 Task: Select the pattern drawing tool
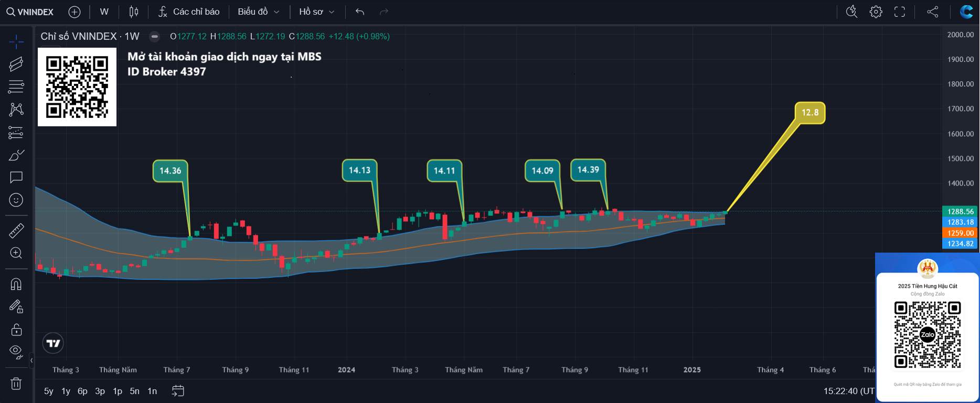[x=16, y=109]
